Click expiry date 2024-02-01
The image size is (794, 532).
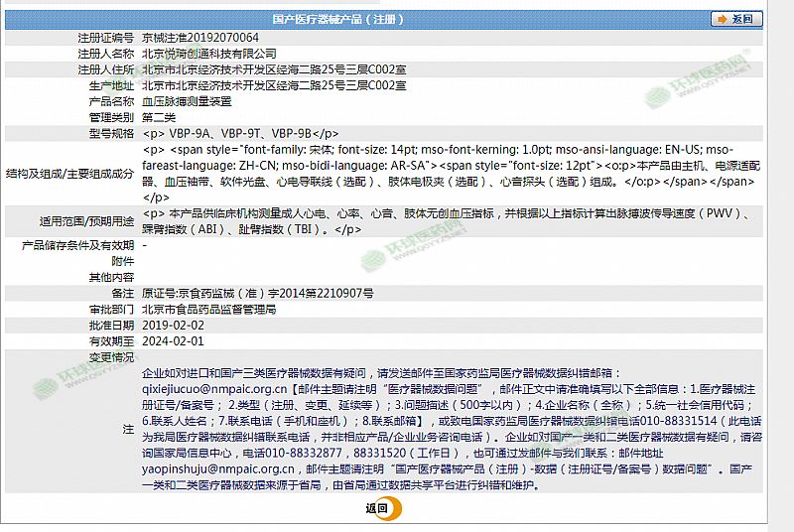(x=173, y=341)
